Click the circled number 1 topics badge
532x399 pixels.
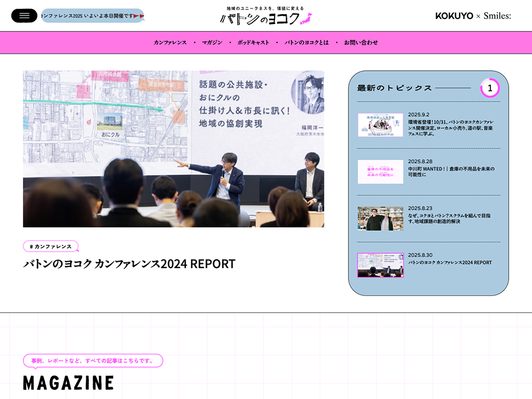[489, 88]
